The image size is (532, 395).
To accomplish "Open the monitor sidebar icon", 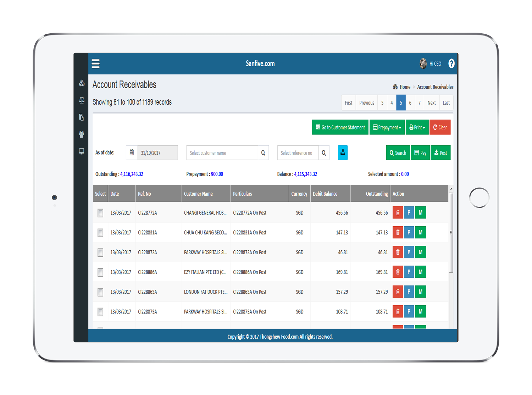I will [82, 151].
